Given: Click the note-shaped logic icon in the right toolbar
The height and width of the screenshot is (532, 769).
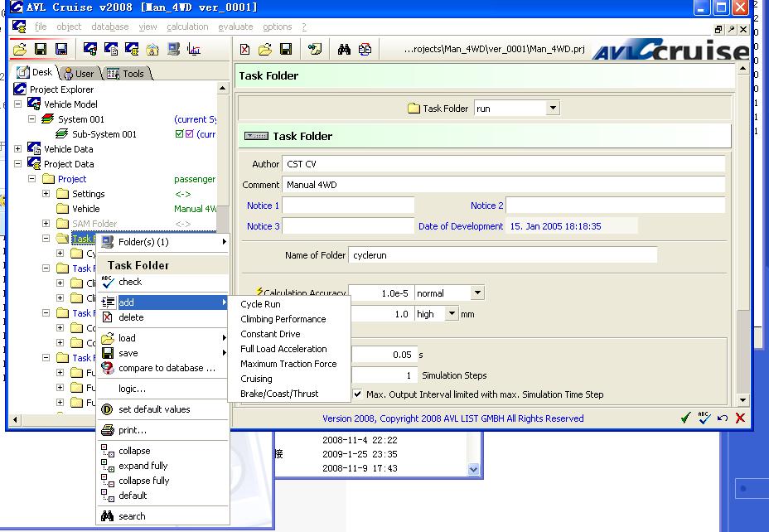Looking at the screenshot, I should [x=314, y=49].
